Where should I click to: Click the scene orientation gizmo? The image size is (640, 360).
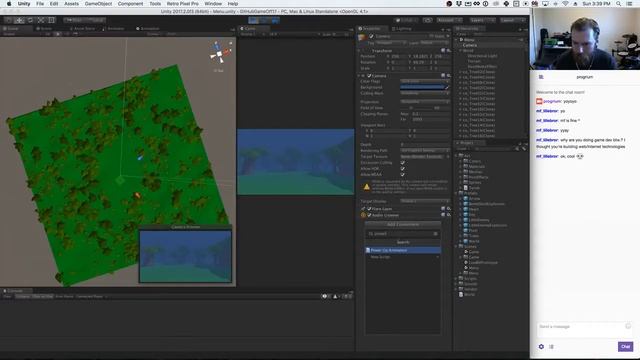tap(220, 53)
